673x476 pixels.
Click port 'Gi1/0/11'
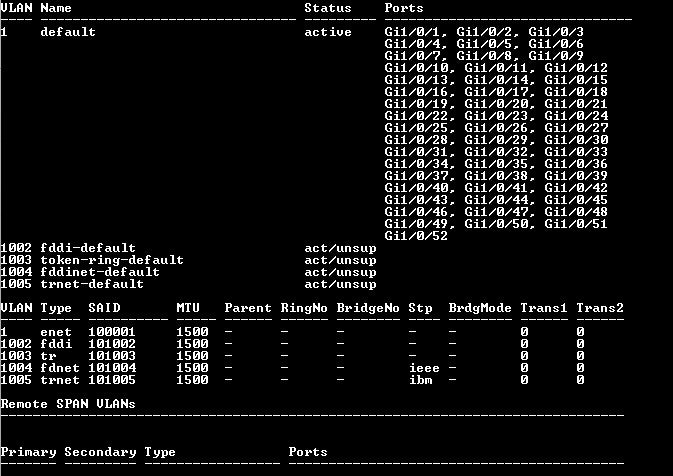(495, 68)
